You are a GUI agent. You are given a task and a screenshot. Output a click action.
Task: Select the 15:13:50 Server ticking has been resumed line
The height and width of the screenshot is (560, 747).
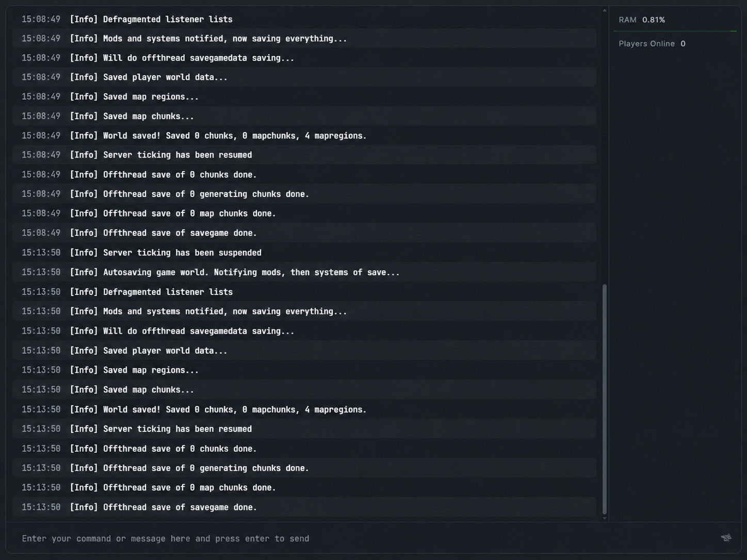[304, 429]
